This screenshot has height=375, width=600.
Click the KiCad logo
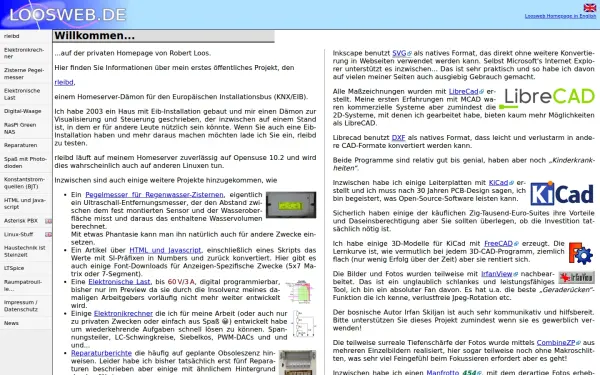(562, 193)
